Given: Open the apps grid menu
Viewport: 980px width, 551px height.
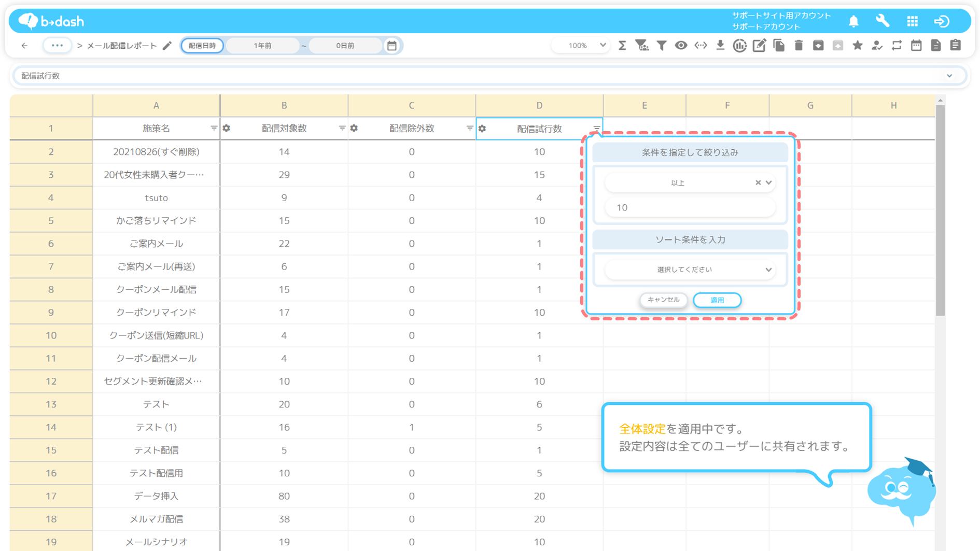Looking at the screenshot, I should (x=913, y=21).
